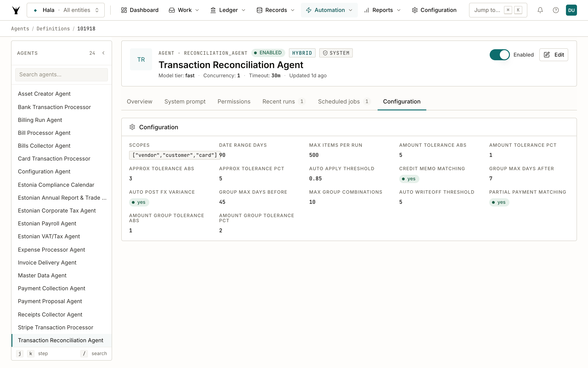
Task: Click the Configuration section gear icon
Action: pos(132,127)
